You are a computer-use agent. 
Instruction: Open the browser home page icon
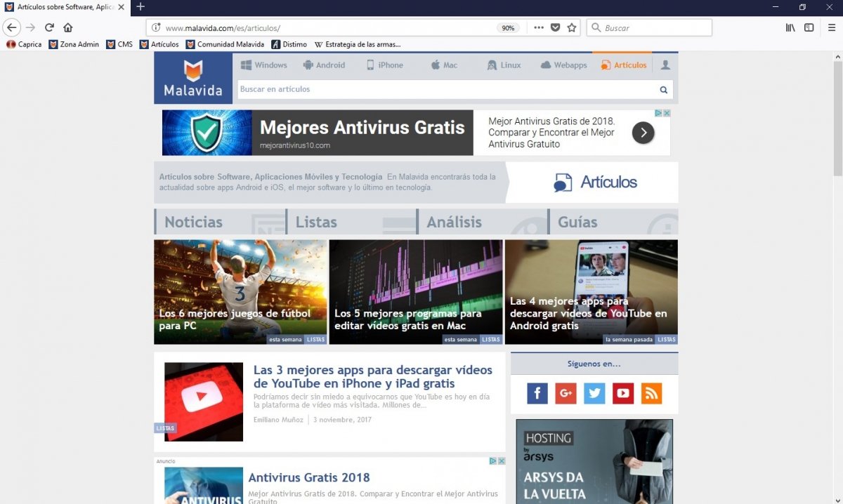pos(68,28)
